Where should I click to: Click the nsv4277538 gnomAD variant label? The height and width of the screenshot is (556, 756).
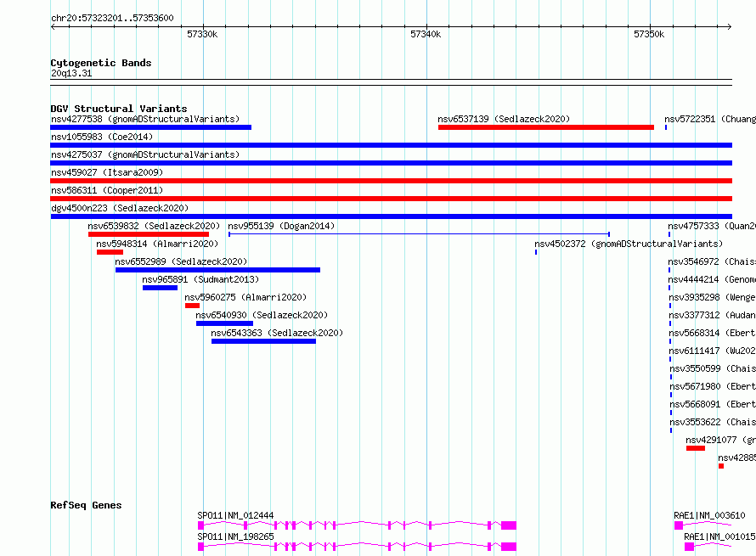(x=145, y=119)
